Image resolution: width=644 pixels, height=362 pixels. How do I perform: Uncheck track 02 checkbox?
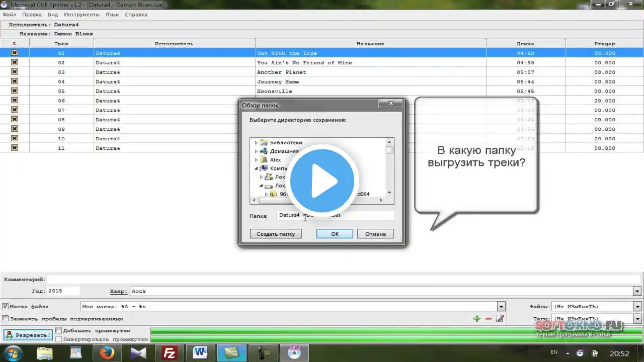[x=15, y=62]
